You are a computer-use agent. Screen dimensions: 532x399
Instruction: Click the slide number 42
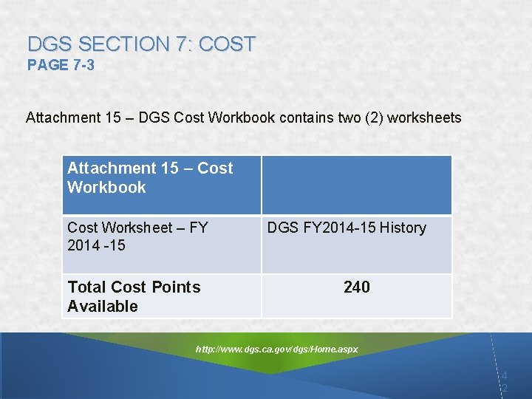pyautogui.click(x=504, y=382)
